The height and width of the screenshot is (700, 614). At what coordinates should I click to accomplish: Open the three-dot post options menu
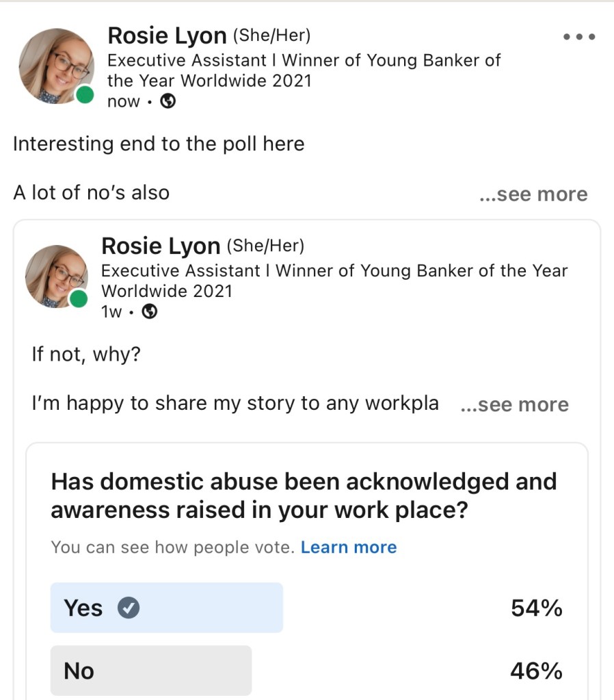[x=579, y=37]
